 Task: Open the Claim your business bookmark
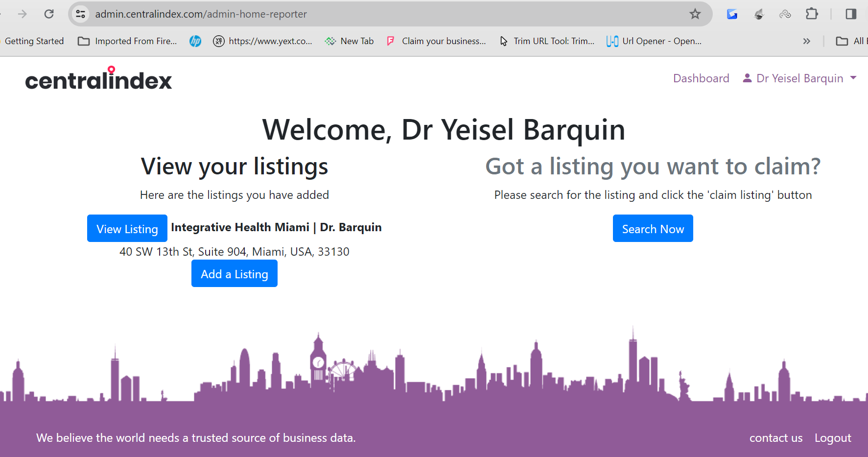(x=436, y=41)
